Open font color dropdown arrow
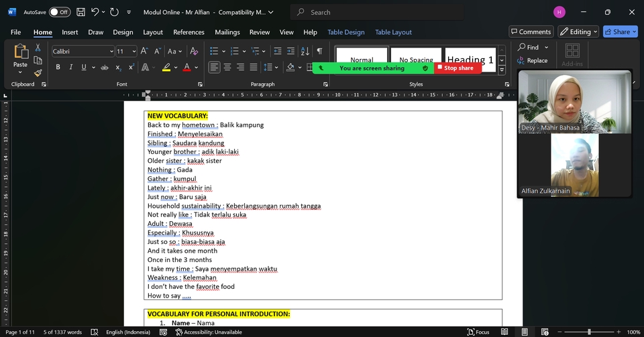The height and width of the screenshot is (337, 644). [x=197, y=67]
